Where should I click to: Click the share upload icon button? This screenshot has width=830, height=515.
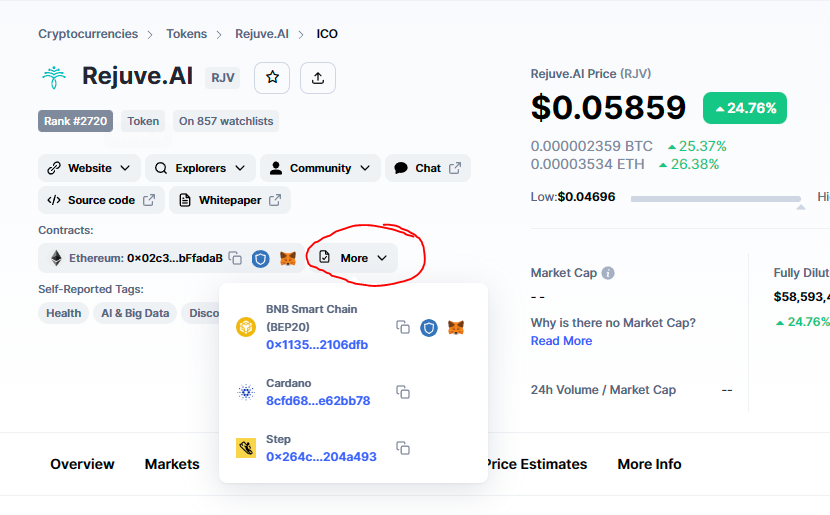point(318,78)
